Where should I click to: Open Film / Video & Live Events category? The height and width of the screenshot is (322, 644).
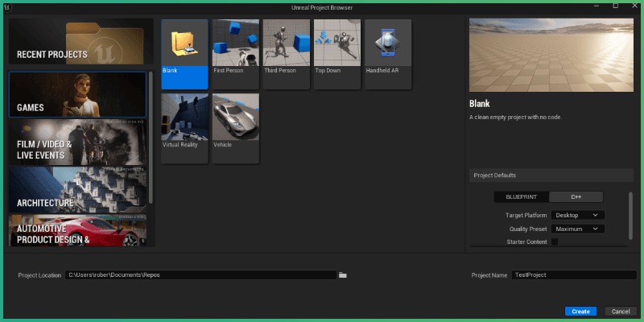pyautogui.click(x=77, y=142)
